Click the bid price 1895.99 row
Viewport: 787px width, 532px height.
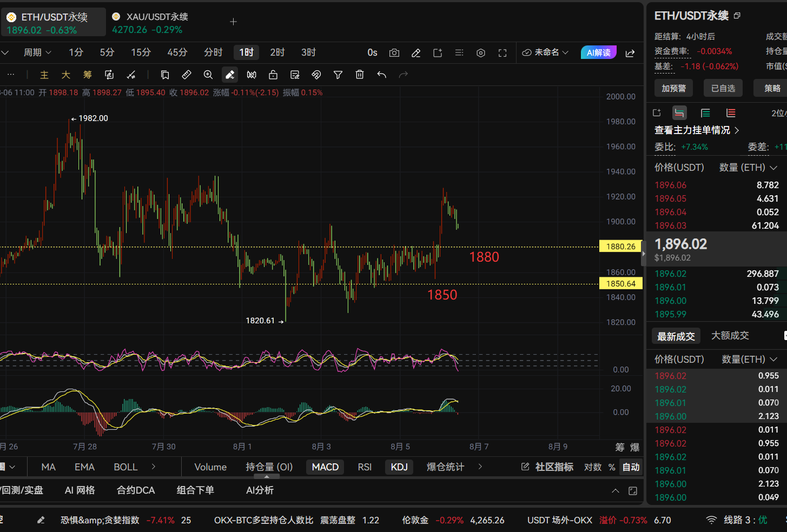pyautogui.click(x=717, y=314)
